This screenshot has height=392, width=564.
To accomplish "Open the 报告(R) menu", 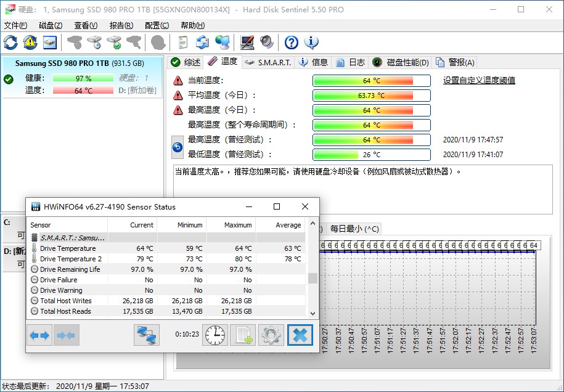I will [x=121, y=25].
